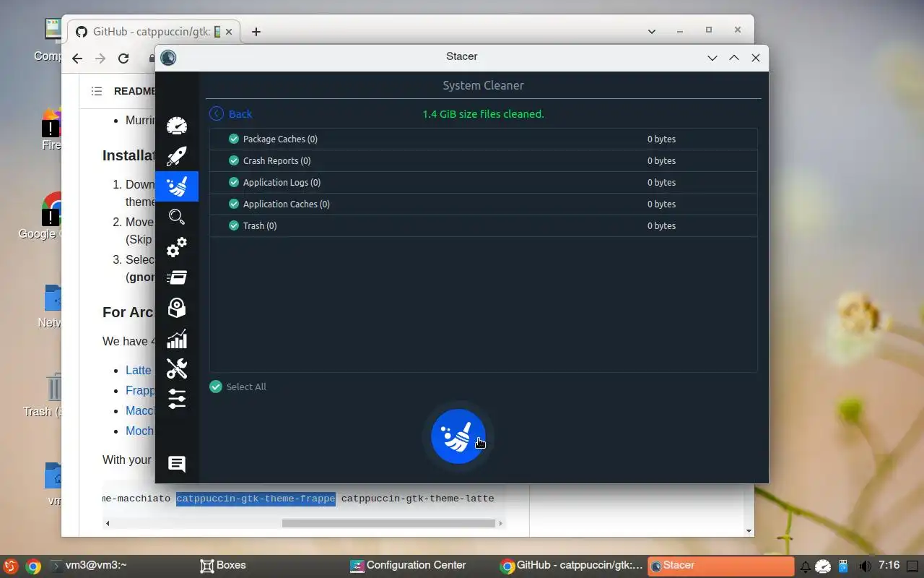The height and width of the screenshot is (578, 924).
Task: Close the GitHub catppuccin/gtk Chrome tab
Action: tap(230, 32)
